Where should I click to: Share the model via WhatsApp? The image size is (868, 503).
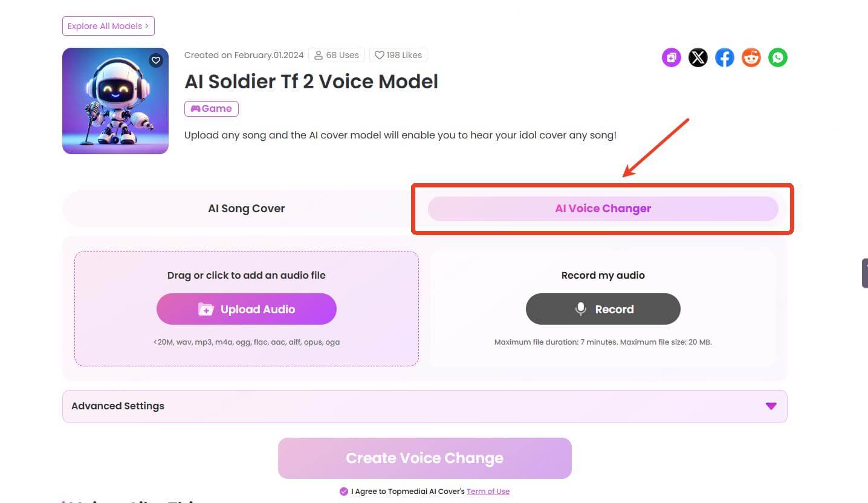tap(777, 57)
